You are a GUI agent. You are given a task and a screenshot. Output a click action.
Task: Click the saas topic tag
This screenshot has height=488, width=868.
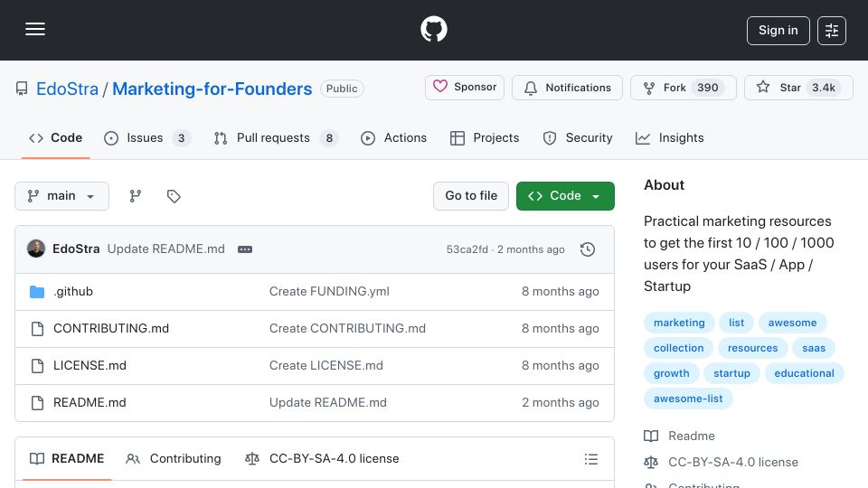[814, 348]
